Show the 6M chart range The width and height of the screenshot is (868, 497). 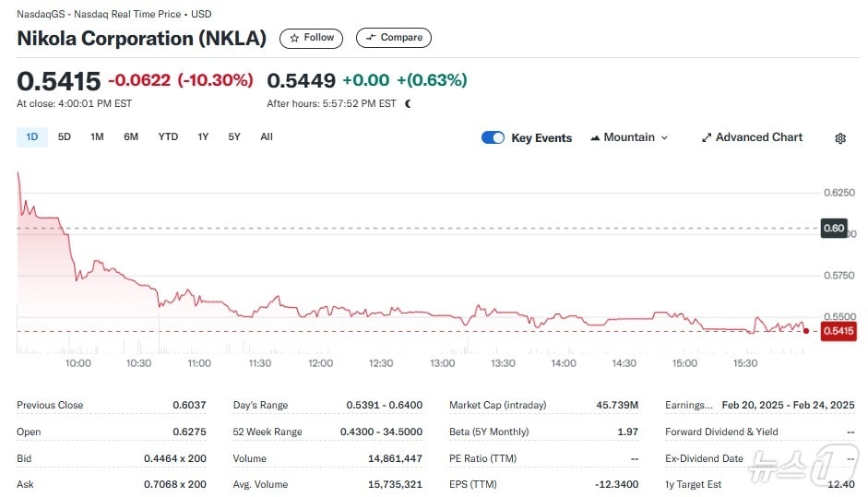131,137
